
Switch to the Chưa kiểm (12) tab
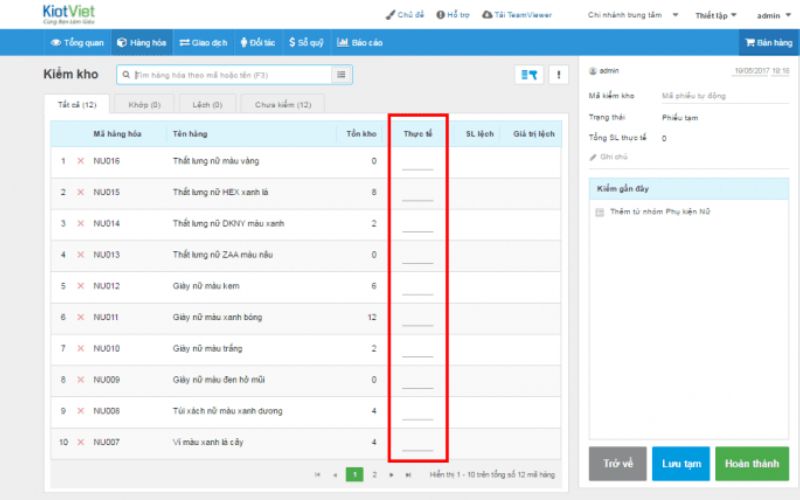tap(282, 104)
